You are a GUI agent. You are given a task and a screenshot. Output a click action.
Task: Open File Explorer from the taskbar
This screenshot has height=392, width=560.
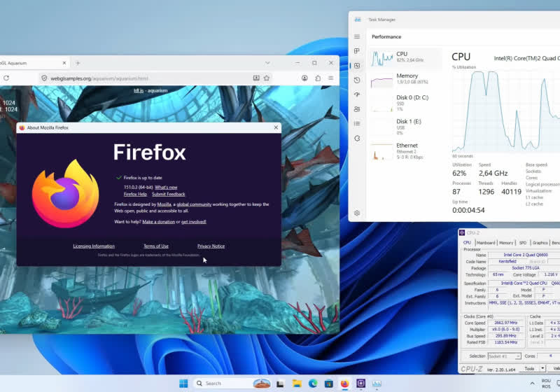tap(297, 384)
